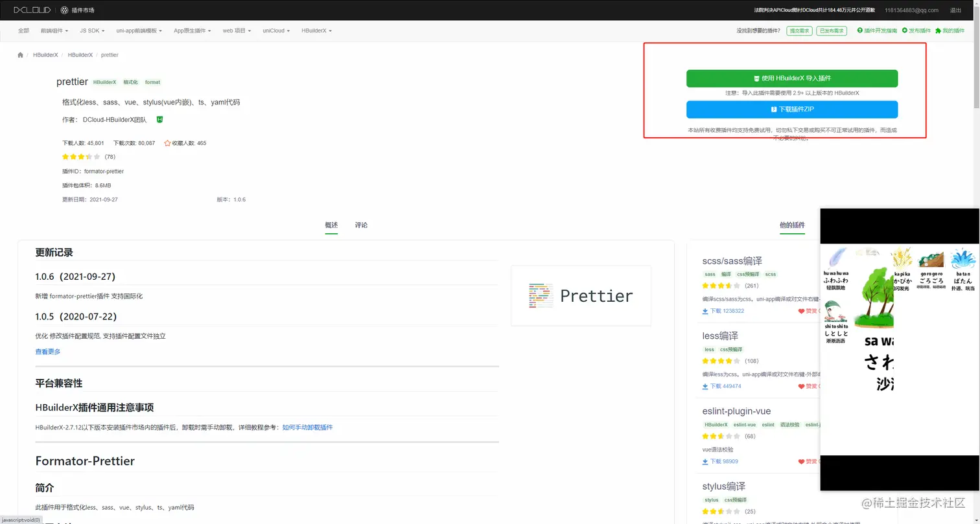Click stylus编译 star rating

point(721,511)
